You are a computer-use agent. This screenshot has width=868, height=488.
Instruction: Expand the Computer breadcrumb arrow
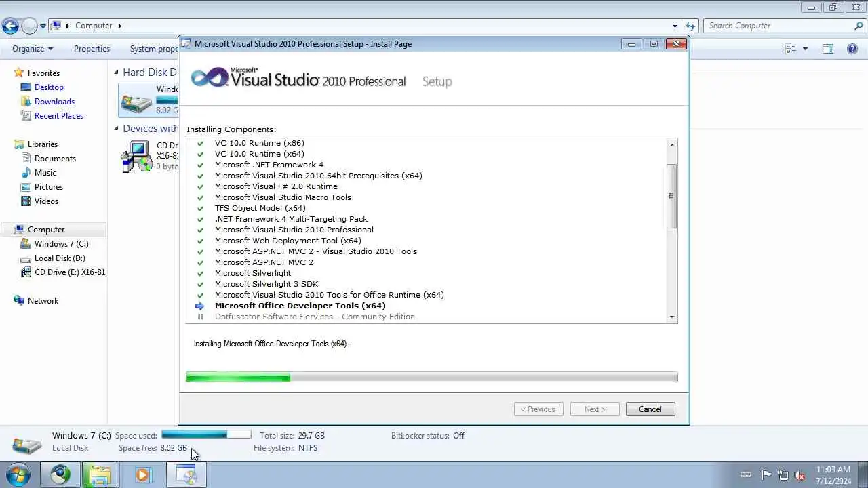coord(120,26)
